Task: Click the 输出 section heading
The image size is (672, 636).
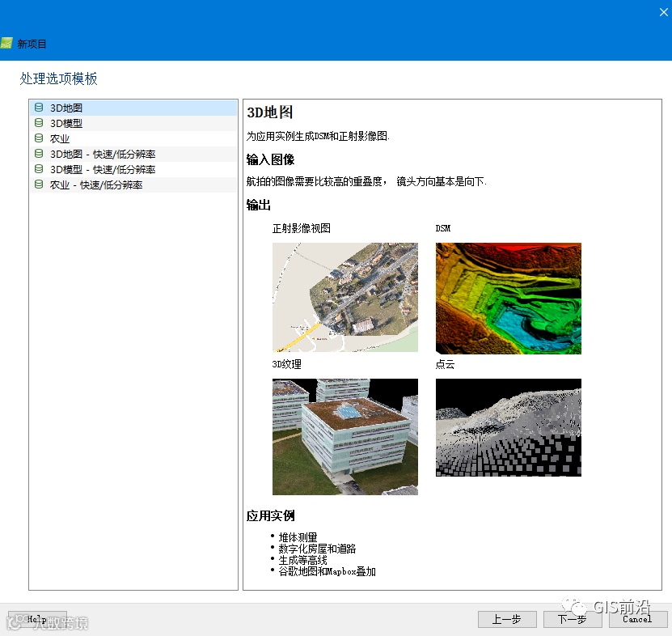Action: [259, 205]
